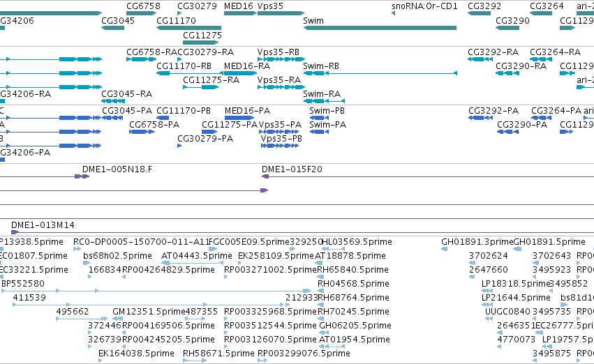Click the UUGC0840 EST label
Viewport: 594px width, 364px height.
click(x=507, y=312)
